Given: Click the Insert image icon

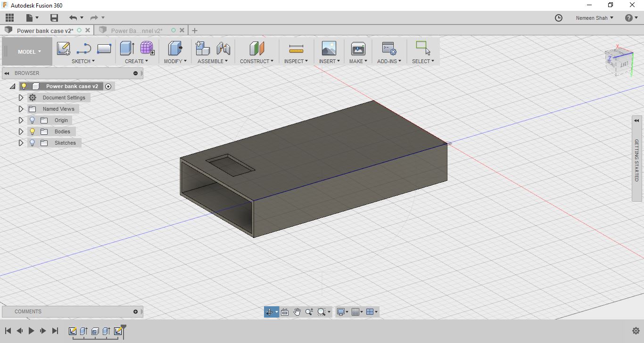Looking at the screenshot, I should click(x=329, y=48).
